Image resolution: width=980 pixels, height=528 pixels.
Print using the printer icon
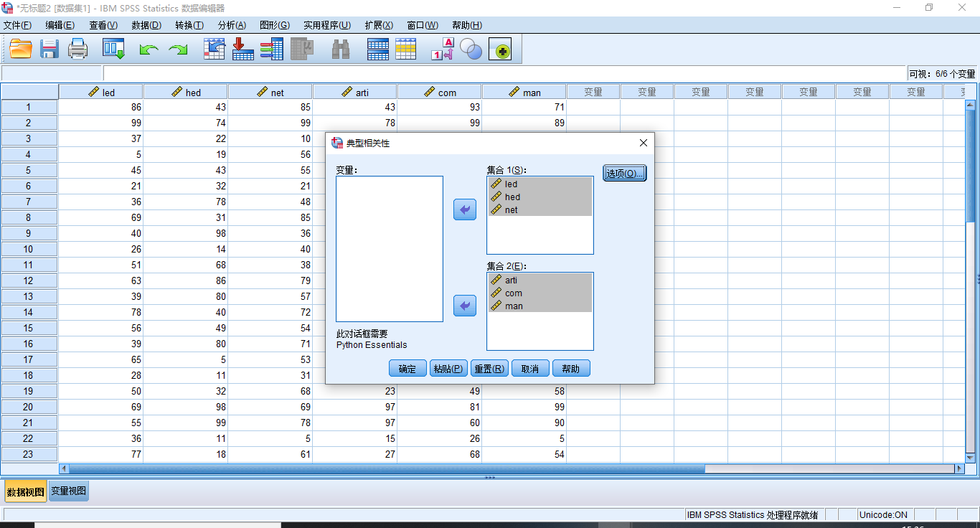tap(77, 49)
